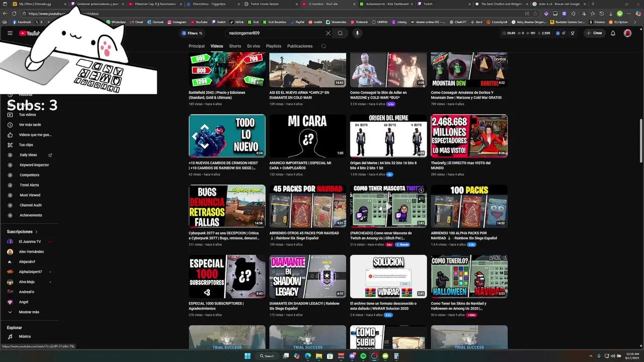Open MI CARA announcement video thumbnail

point(307,136)
